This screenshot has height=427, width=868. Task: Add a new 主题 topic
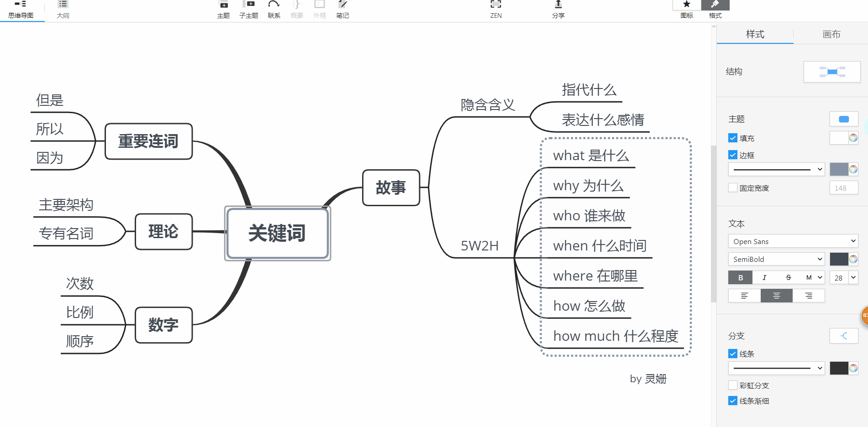(223, 10)
